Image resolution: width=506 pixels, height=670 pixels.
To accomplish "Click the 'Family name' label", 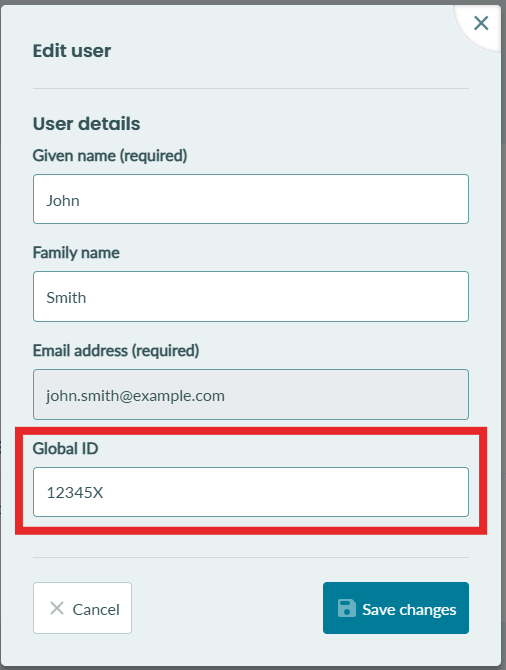I will pos(76,253).
